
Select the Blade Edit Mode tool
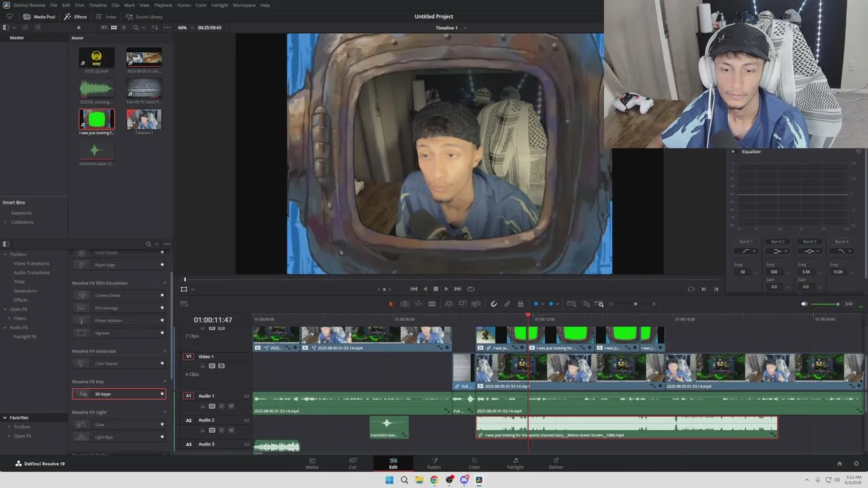tap(432, 304)
